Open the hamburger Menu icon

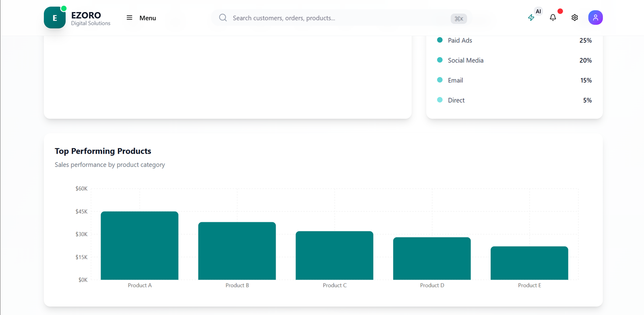(x=129, y=18)
